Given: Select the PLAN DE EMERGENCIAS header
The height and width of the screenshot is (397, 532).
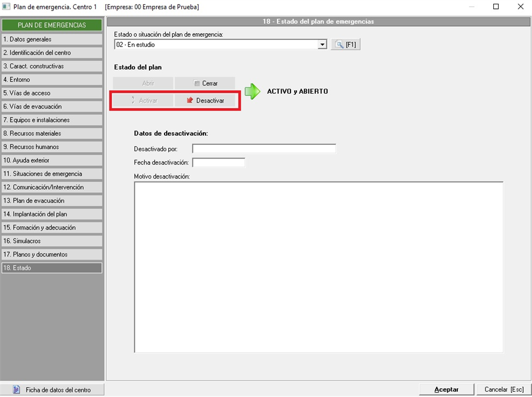Looking at the screenshot, I should pos(52,25).
